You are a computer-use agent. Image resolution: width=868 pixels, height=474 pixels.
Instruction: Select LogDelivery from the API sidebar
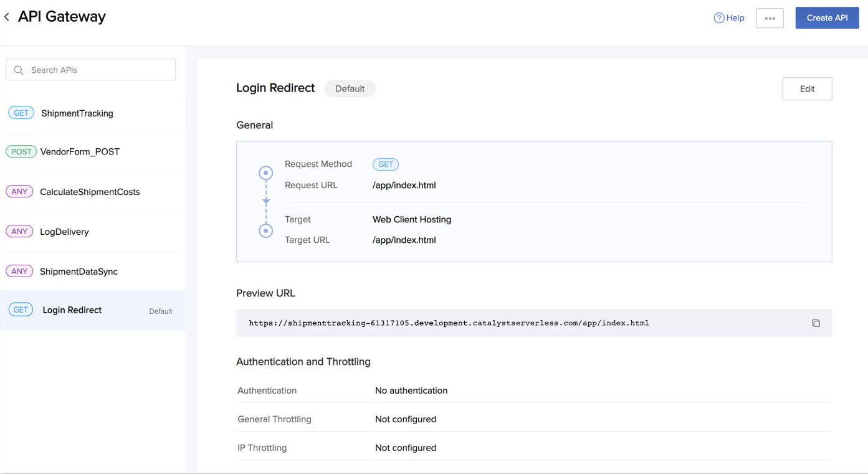pyautogui.click(x=64, y=231)
